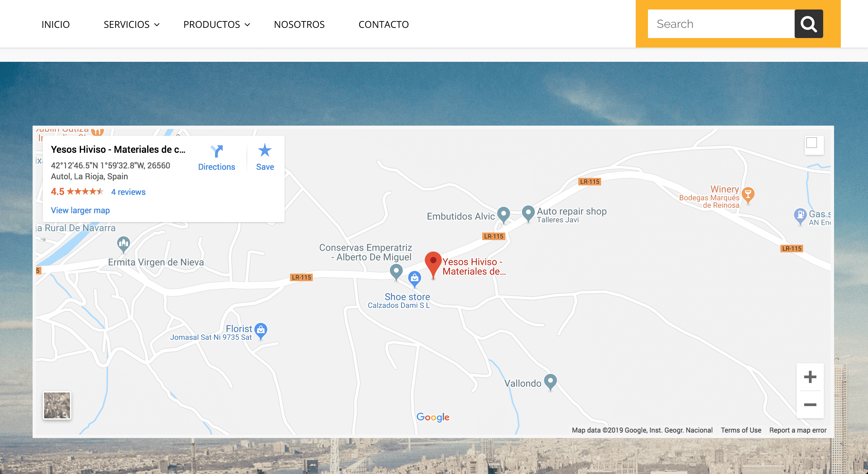The width and height of the screenshot is (868, 474).
Task: Click the magnifying glass search button
Action: (x=809, y=24)
